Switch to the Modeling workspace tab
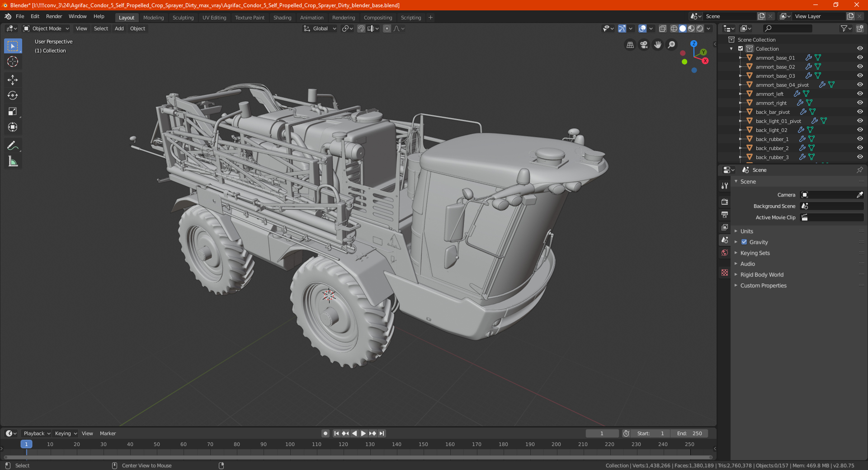Screen dimensions: 868x470 coord(153,18)
